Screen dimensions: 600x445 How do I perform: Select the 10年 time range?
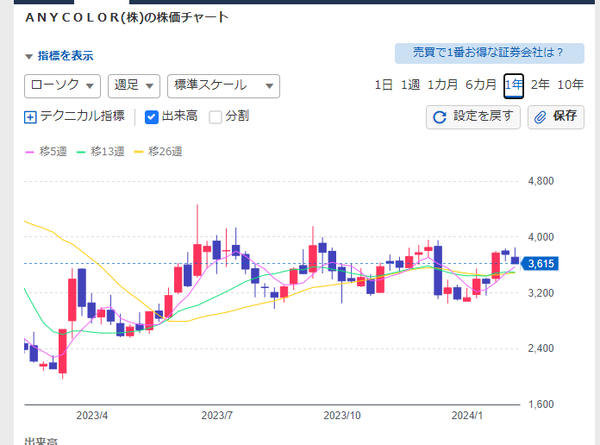pyautogui.click(x=570, y=85)
